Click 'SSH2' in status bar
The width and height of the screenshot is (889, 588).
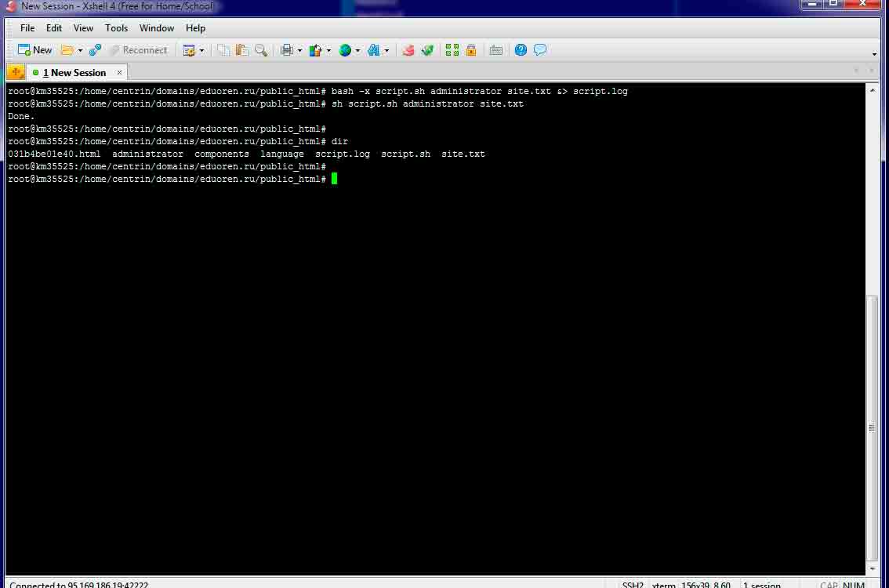[x=633, y=585]
